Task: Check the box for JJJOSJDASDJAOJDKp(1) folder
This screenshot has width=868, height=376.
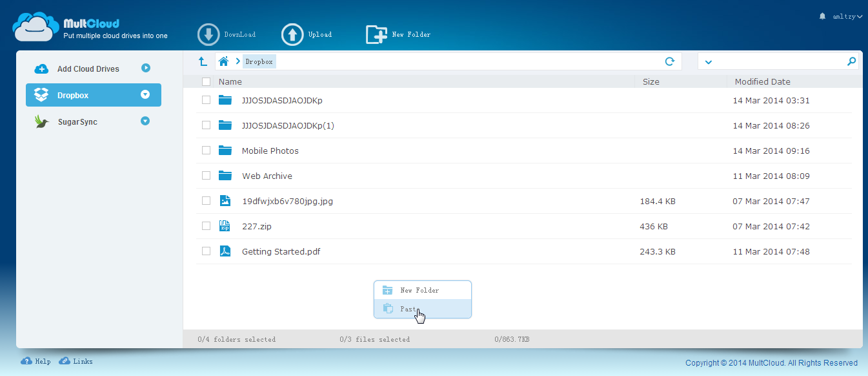Action: click(x=206, y=125)
